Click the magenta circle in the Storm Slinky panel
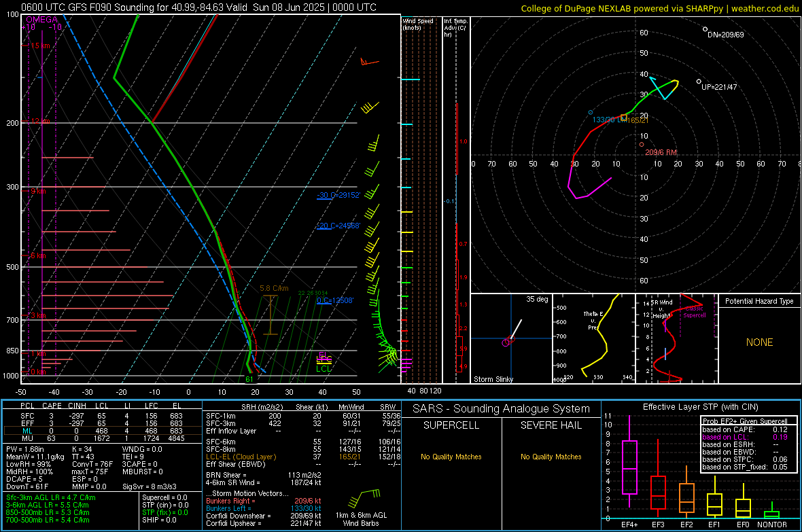 (x=506, y=342)
